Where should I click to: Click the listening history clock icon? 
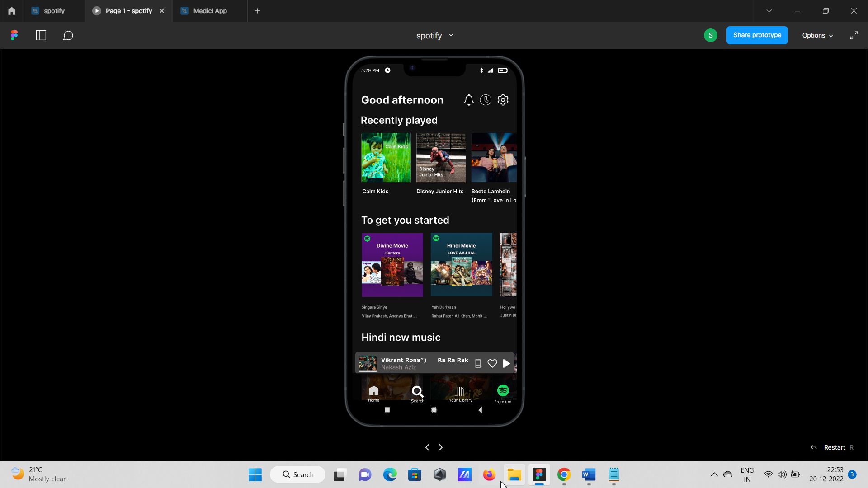click(x=486, y=100)
